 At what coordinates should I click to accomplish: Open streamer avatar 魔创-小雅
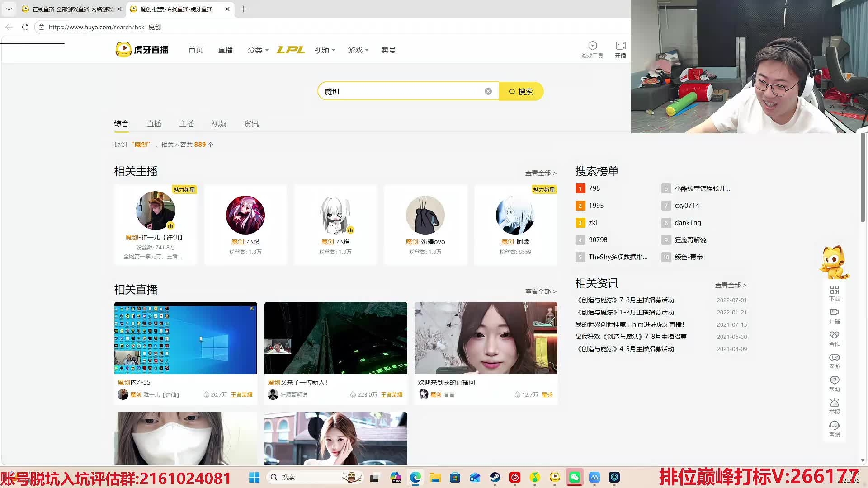pos(335,215)
